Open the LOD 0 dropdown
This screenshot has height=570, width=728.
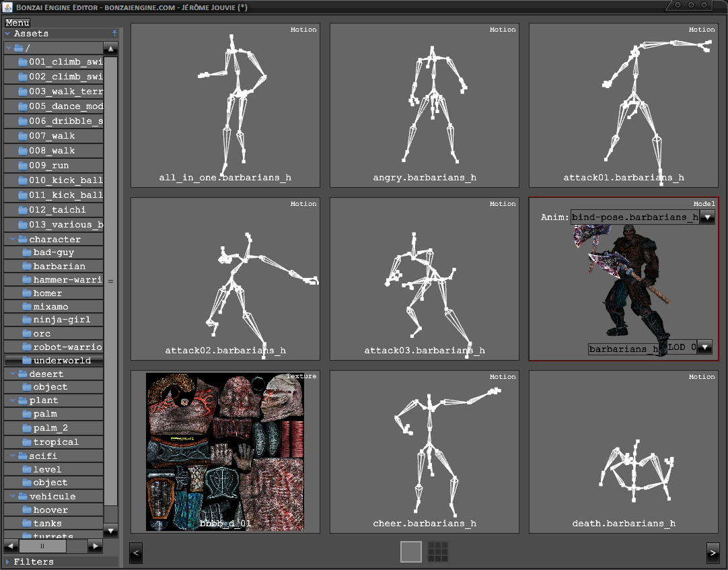coord(704,347)
